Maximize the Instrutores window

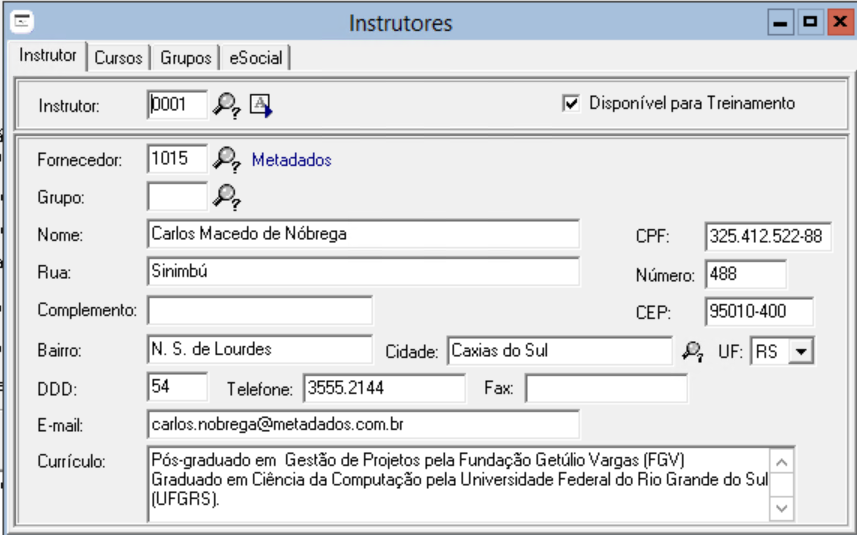click(810, 22)
